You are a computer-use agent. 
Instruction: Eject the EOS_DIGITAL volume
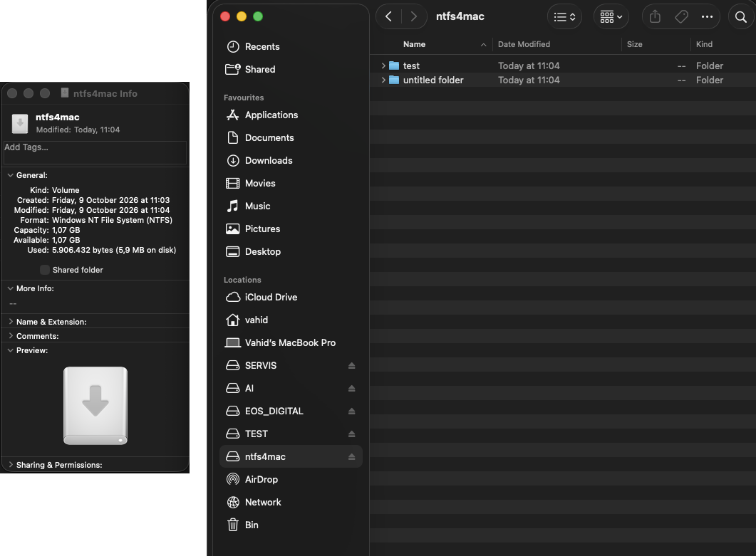pos(352,411)
